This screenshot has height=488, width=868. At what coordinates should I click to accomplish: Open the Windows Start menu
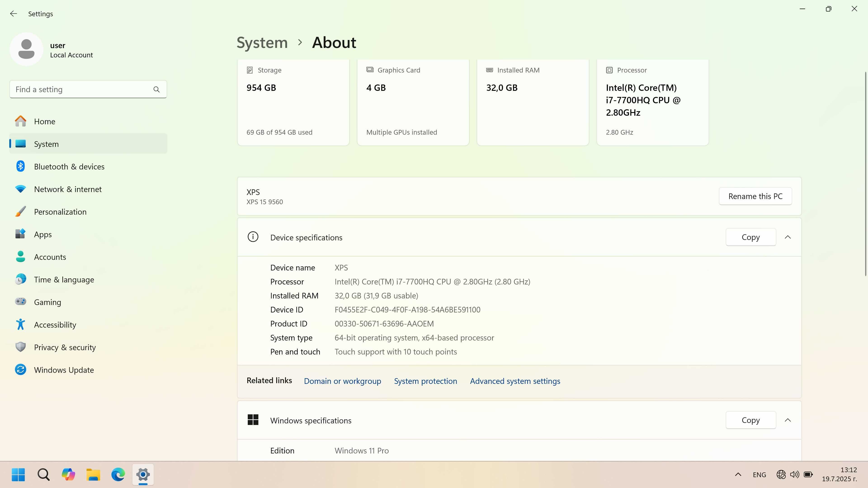(x=18, y=474)
